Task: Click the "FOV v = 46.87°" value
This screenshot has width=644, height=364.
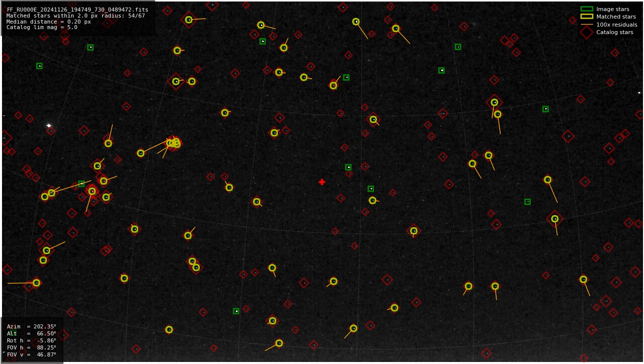Action: (32, 354)
